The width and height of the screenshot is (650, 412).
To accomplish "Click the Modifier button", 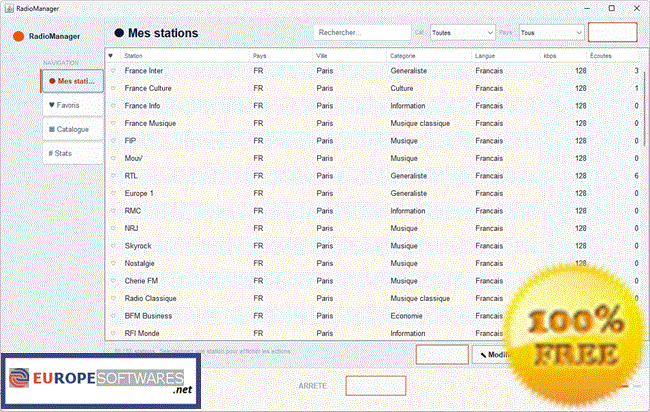I will (495, 355).
